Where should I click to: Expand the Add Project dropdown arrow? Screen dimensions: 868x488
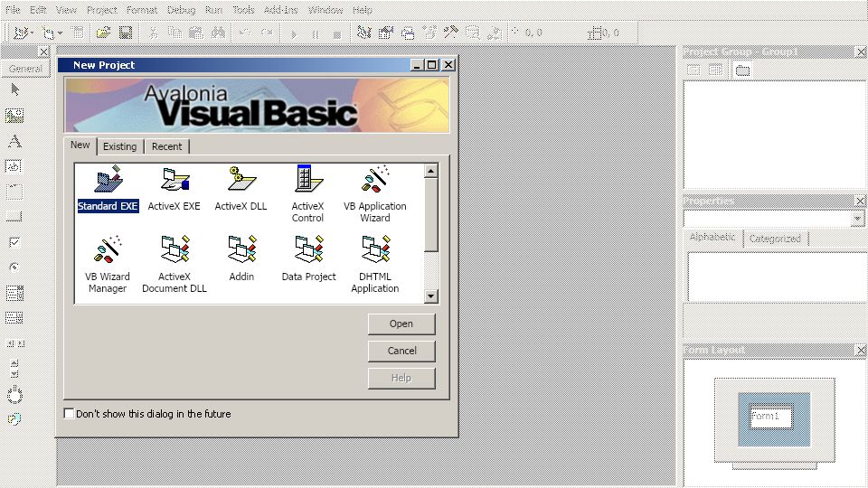33,33
